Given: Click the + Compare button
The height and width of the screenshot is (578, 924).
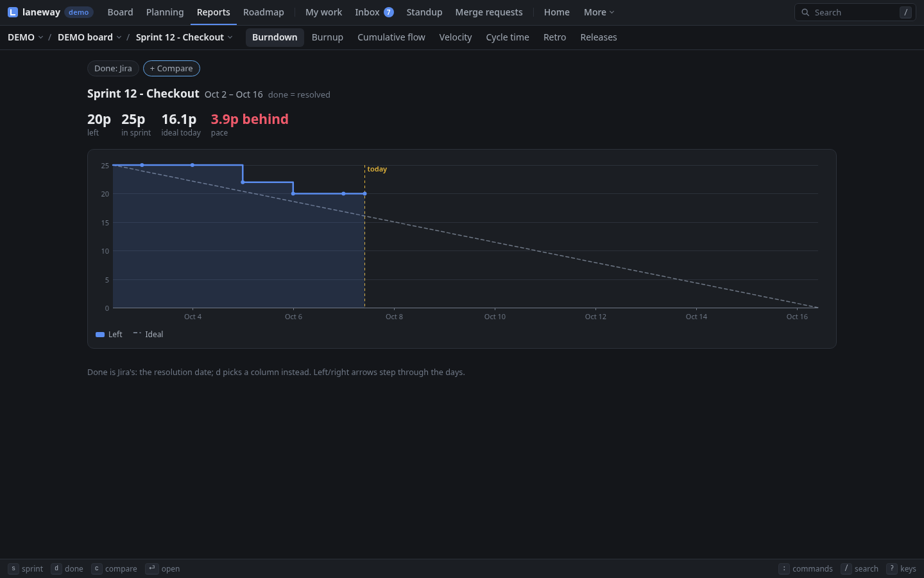Looking at the screenshot, I should (x=171, y=68).
